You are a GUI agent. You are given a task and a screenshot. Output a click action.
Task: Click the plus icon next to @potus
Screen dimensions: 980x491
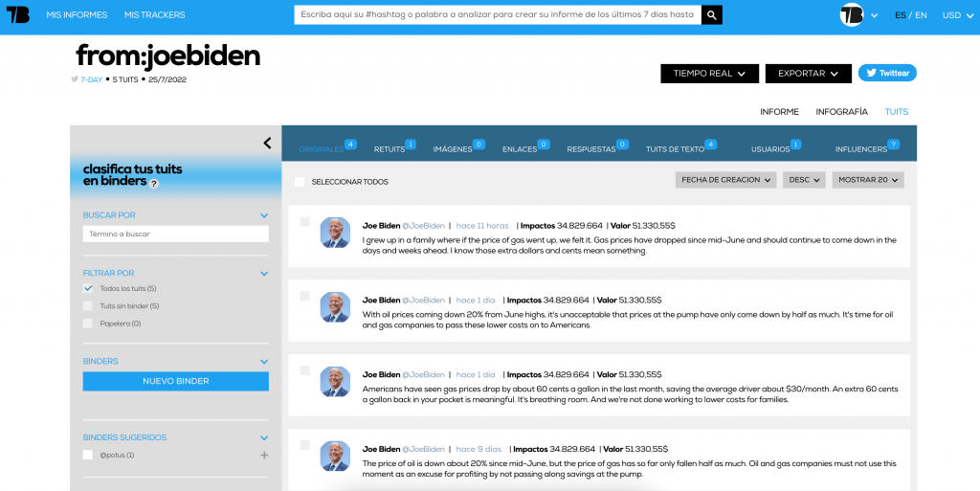264,455
